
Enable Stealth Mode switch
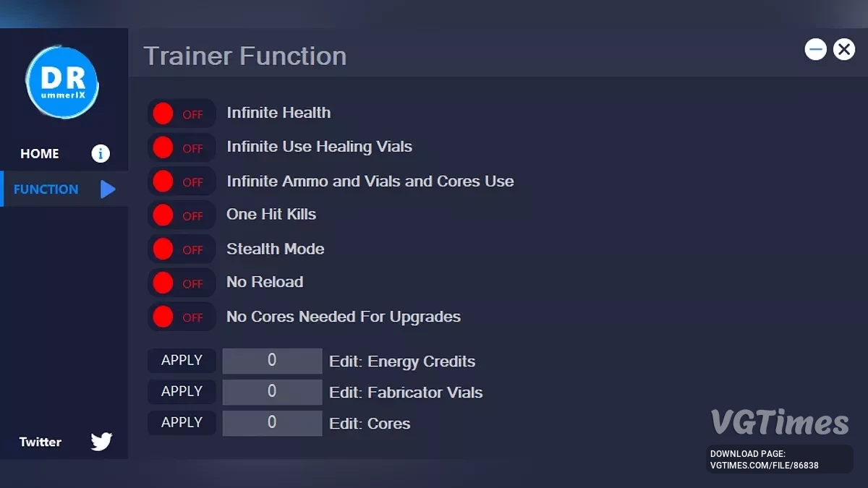pos(181,249)
